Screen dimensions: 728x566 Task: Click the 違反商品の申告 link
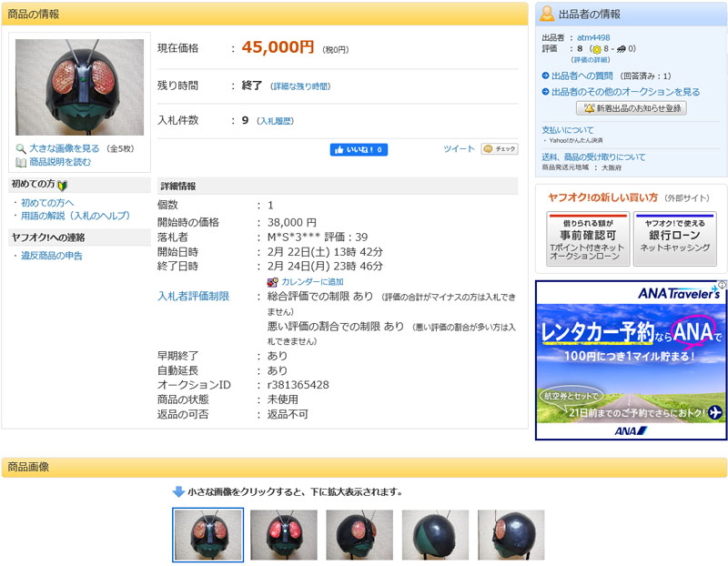click(52, 256)
